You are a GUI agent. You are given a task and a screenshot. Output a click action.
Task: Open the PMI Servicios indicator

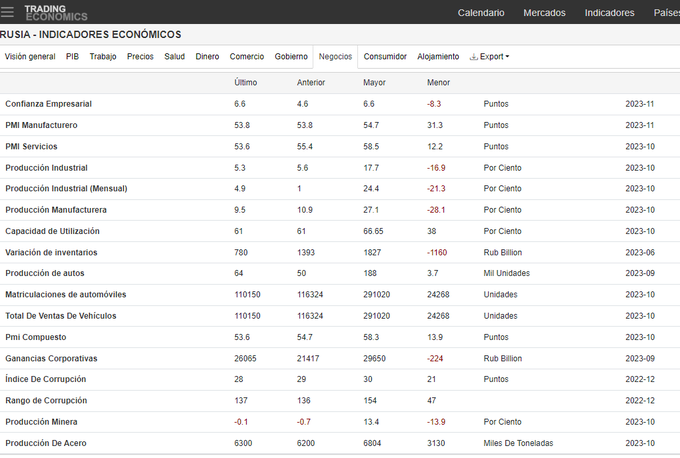(x=31, y=146)
